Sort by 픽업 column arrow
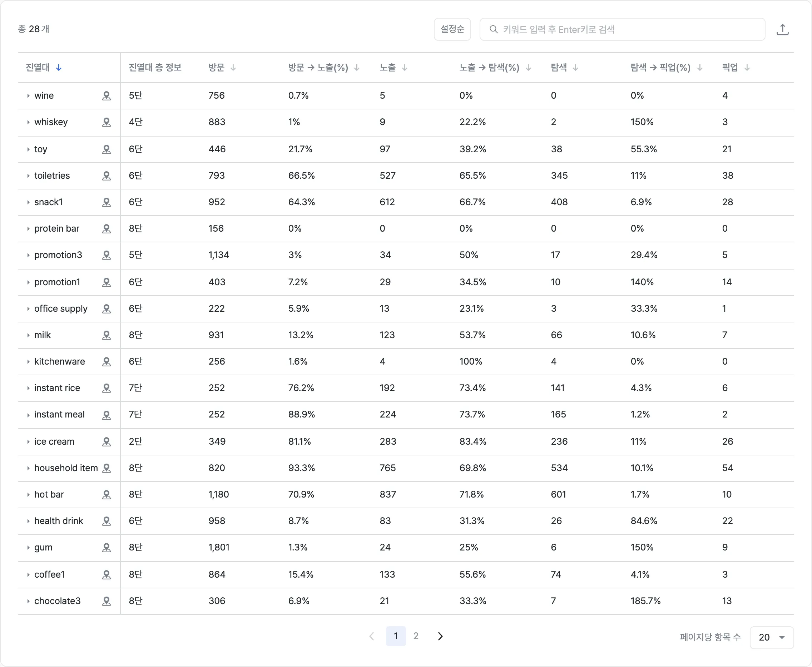The width and height of the screenshot is (812, 667). [x=747, y=68]
